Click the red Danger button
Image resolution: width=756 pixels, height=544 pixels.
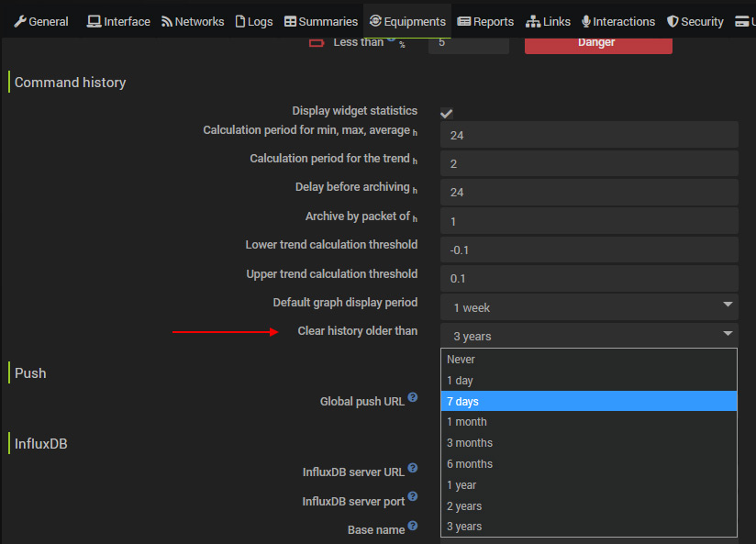click(x=598, y=42)
